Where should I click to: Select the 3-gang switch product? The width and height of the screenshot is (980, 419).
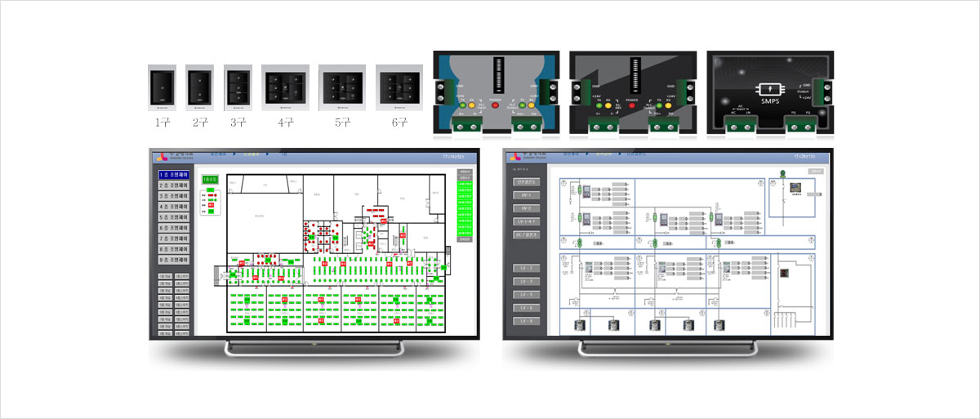click(237, 87)
